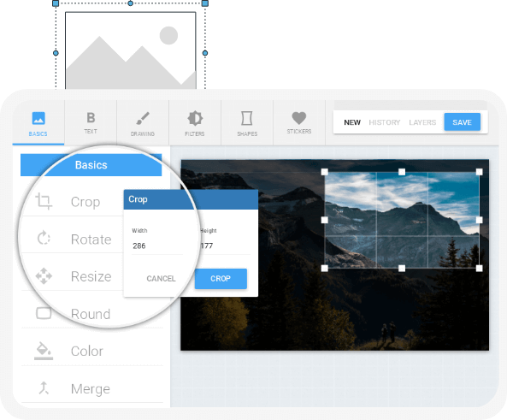This screenshot has width=507, height=420.
Task: Select the Rotate tool icon
Action: pyautogui.click(x=44, y=239)
